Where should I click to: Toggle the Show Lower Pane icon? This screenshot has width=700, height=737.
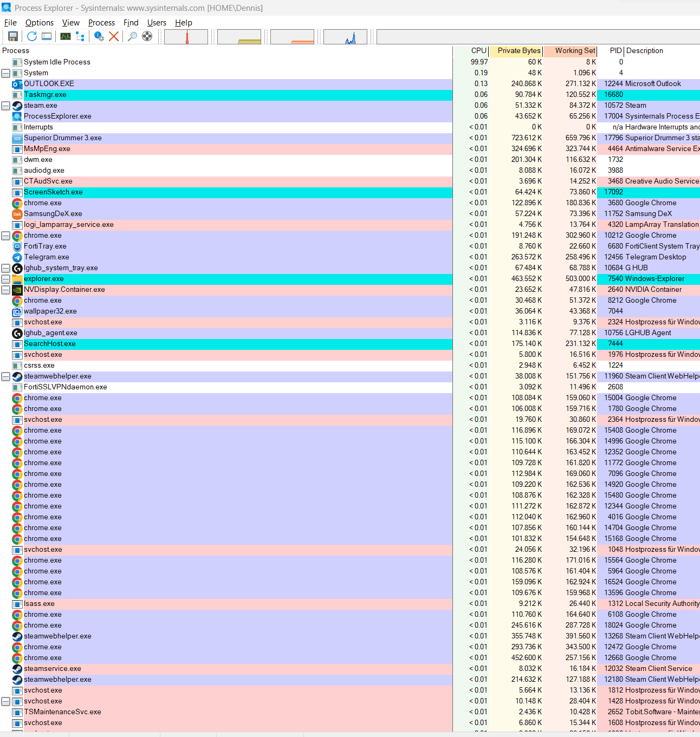click(x=47, y=36)
